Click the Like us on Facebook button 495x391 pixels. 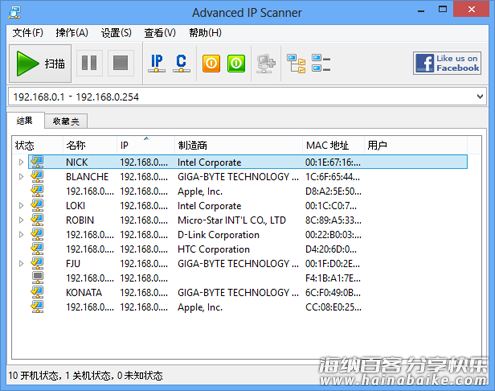pyautogui.click(x=447, y=63)
